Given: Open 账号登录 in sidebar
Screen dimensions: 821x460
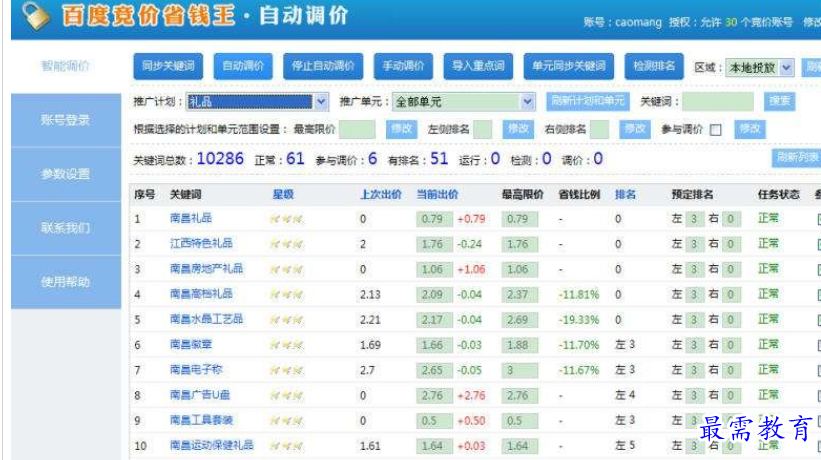Looking at the screenshot, I should tap(65, 120).
